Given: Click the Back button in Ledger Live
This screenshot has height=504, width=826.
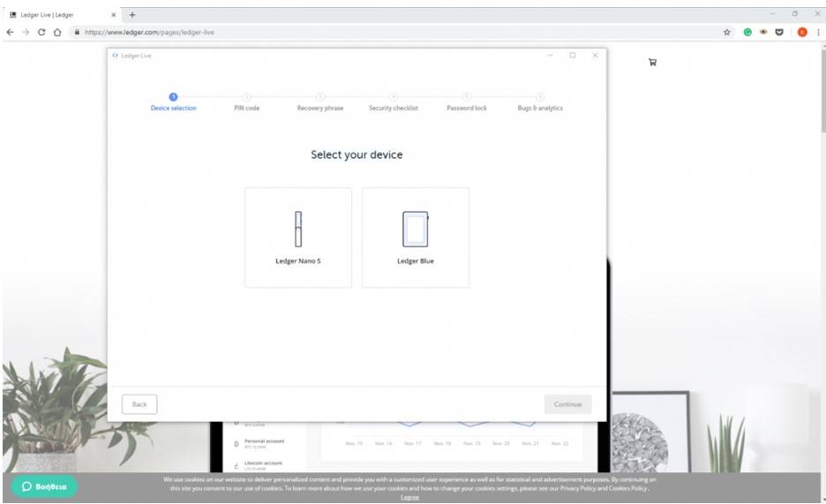Looking at the screenshot, I should tap(139, 404).
